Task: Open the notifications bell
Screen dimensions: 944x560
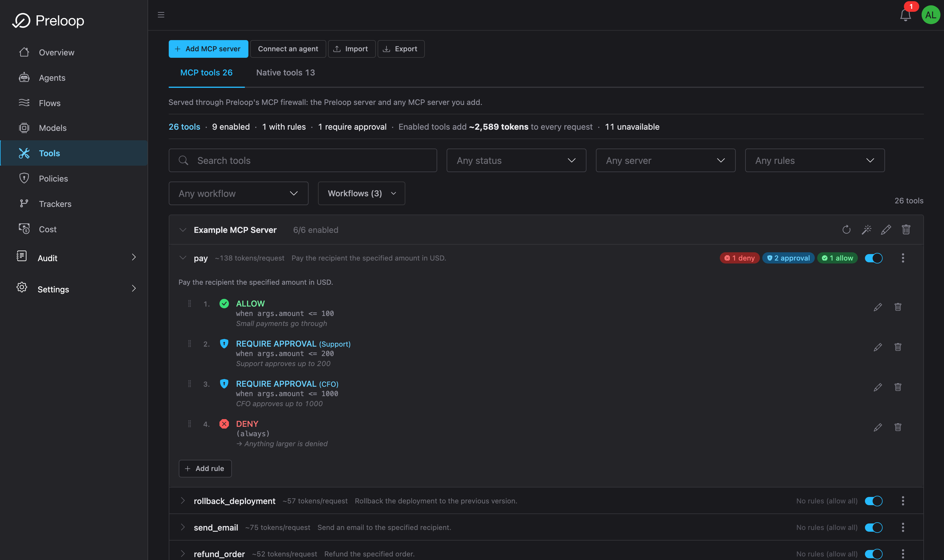Action: tap(905, 15)
